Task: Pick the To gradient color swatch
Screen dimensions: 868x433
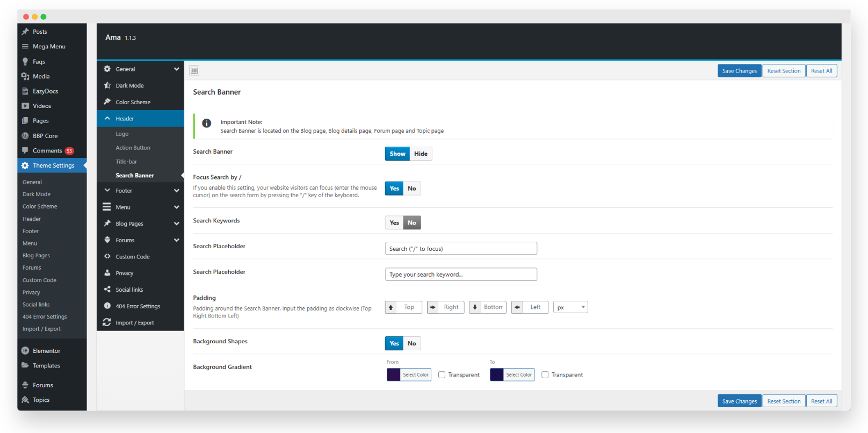Action: pyautogui.click(x=497, y=374)
